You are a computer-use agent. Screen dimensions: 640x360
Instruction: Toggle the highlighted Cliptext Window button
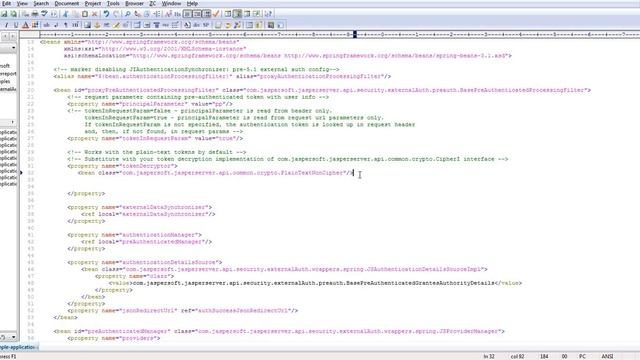[x=238, y=14]
